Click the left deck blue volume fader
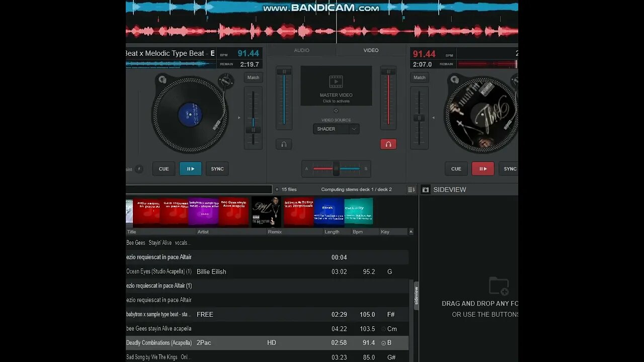This screenshot has width=644, height=362. 284,98
